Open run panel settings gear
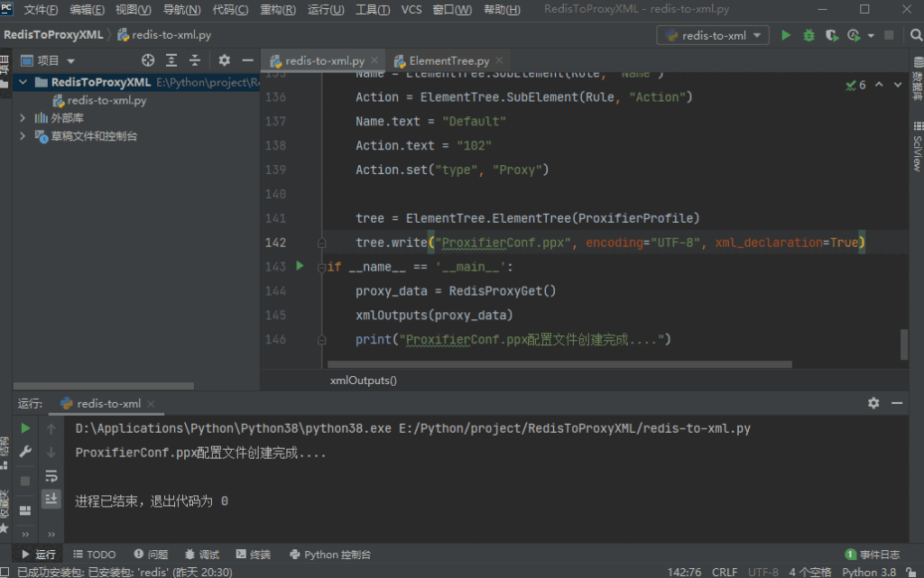Viewport: 924px width, 578px height. point(873,402)
